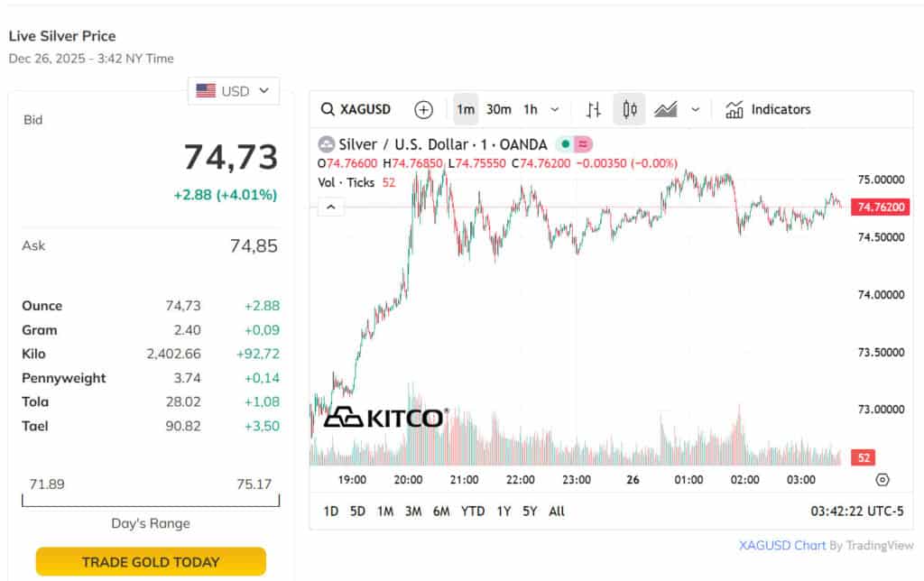Screen dimensions: 924x581
Task: Open the Indicators panel
Action: point(768,109)
